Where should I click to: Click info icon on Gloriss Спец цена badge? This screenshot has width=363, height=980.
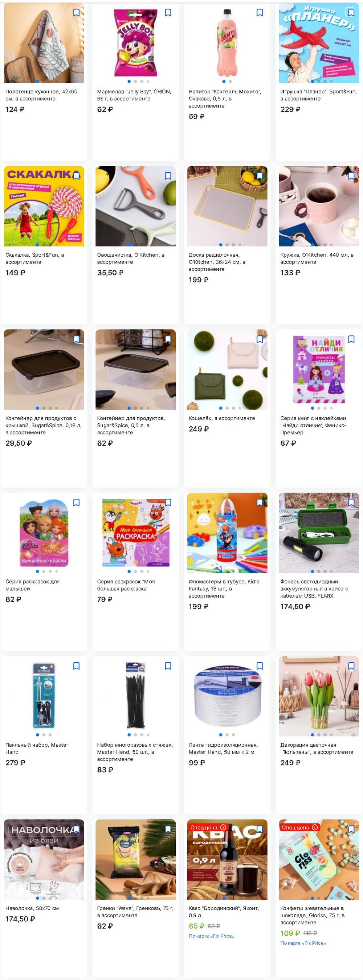(x=315, y=827)
